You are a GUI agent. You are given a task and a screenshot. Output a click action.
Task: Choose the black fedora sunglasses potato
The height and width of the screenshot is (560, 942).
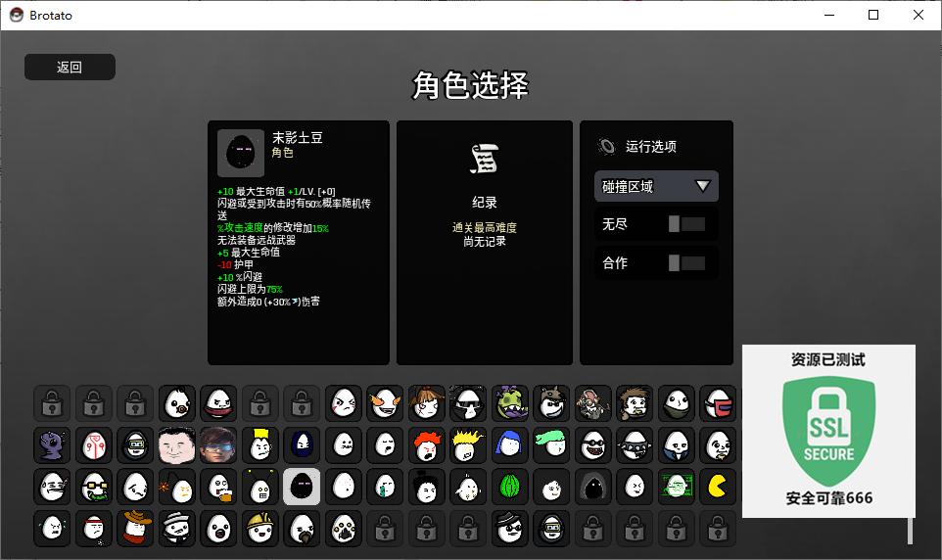click(510, 528)
